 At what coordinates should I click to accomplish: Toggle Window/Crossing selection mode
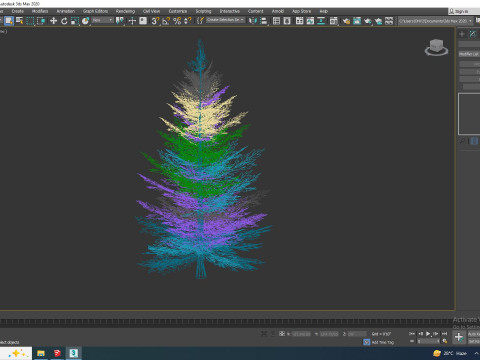pyautogui.click(x=41, y=21)
